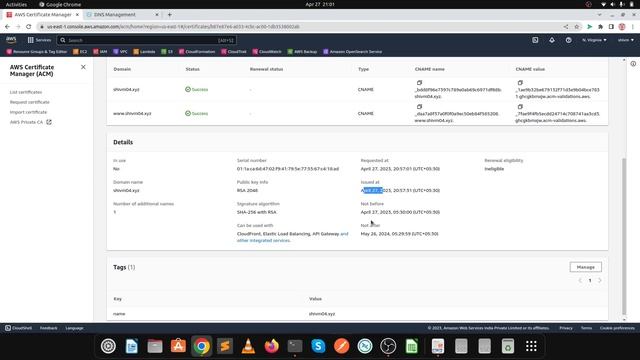Screen dimensions: 640x360
Task: Bookmark this page with the star
Action: 576,27
